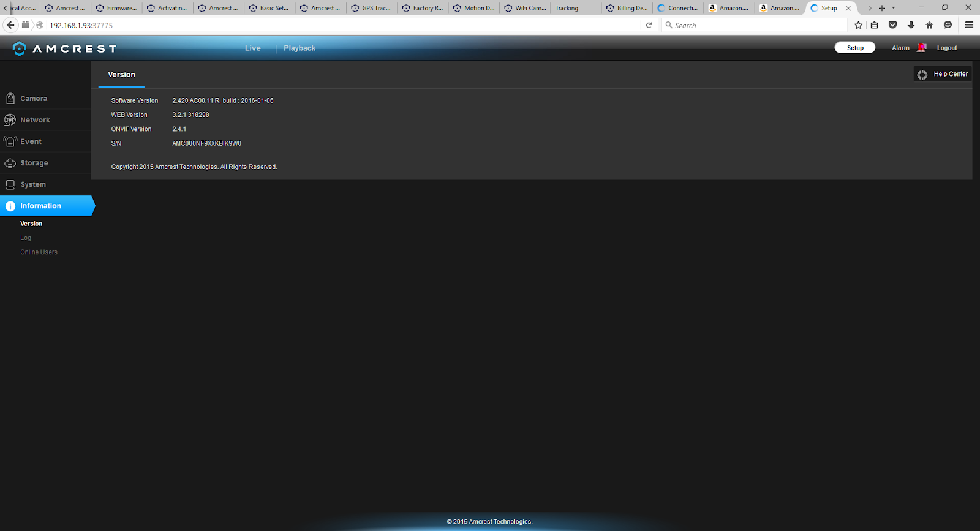Click the smiley chat icon in toolbar
Screen dimensions: 980x531
click(x=948, y=25)
